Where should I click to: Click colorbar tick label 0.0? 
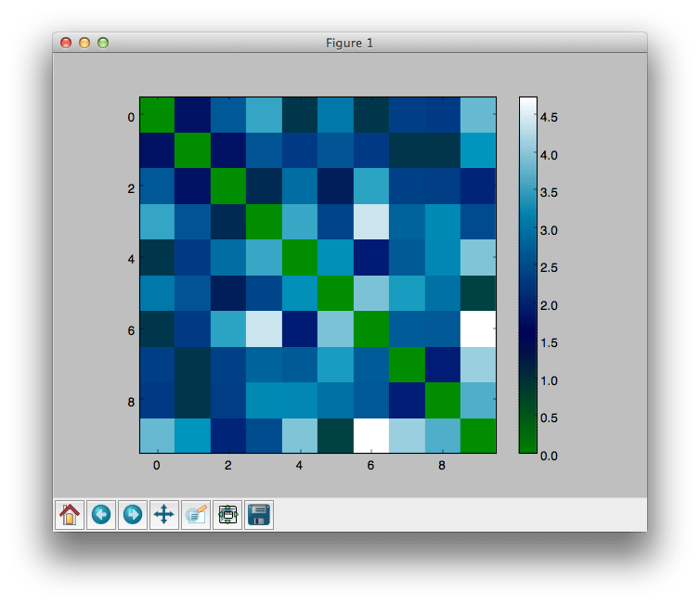click(x=549, y=456)
